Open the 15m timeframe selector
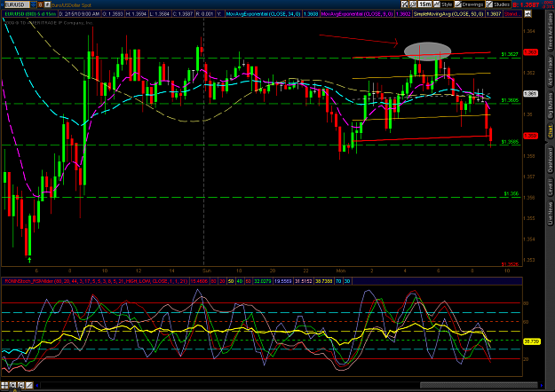Viewport: 555px width, 392px height. tap(424, 4)
